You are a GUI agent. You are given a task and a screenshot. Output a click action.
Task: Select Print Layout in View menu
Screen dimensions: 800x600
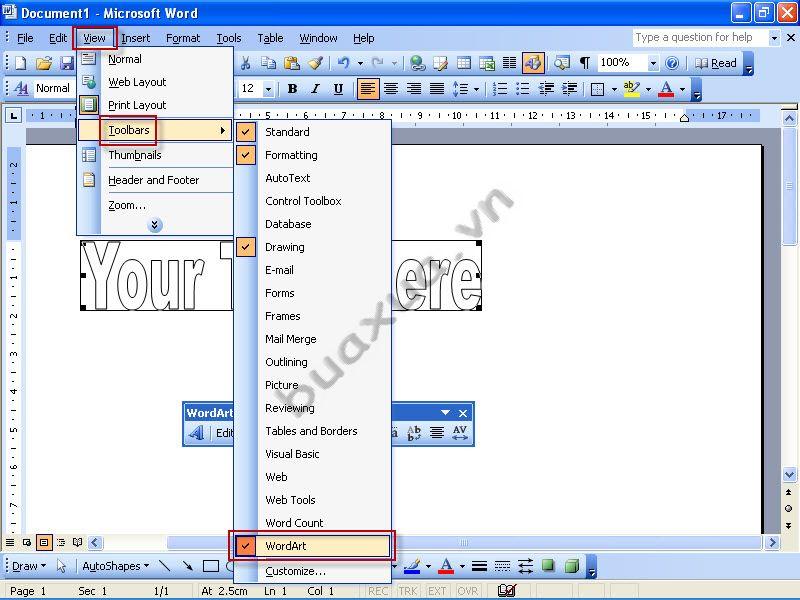coord(155,105)
